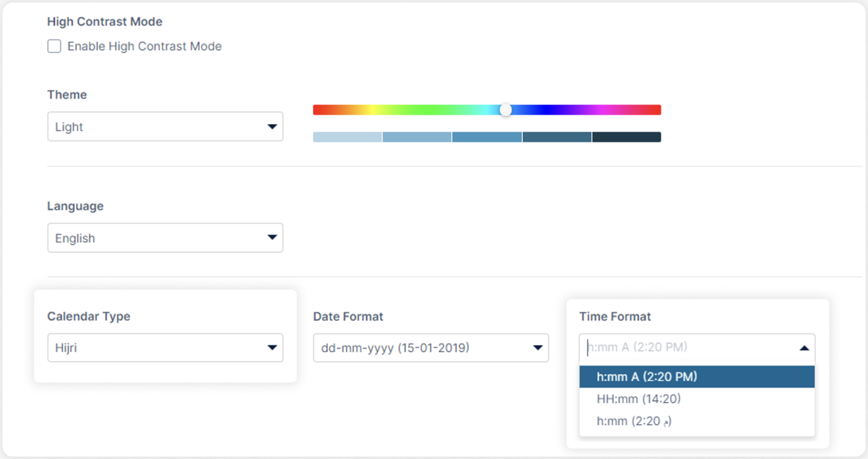Open the Date Format dropdown

[x=431, y=348]
